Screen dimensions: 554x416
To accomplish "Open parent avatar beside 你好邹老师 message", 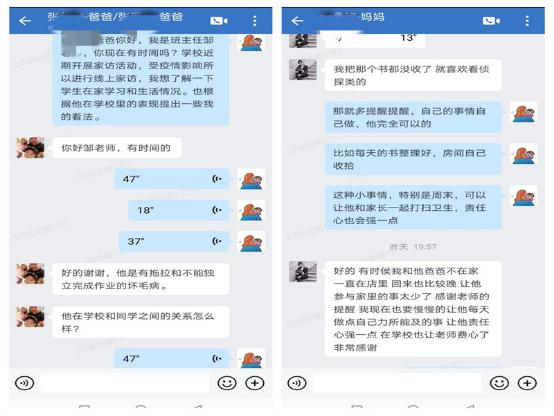I will (x=31, y=148).
